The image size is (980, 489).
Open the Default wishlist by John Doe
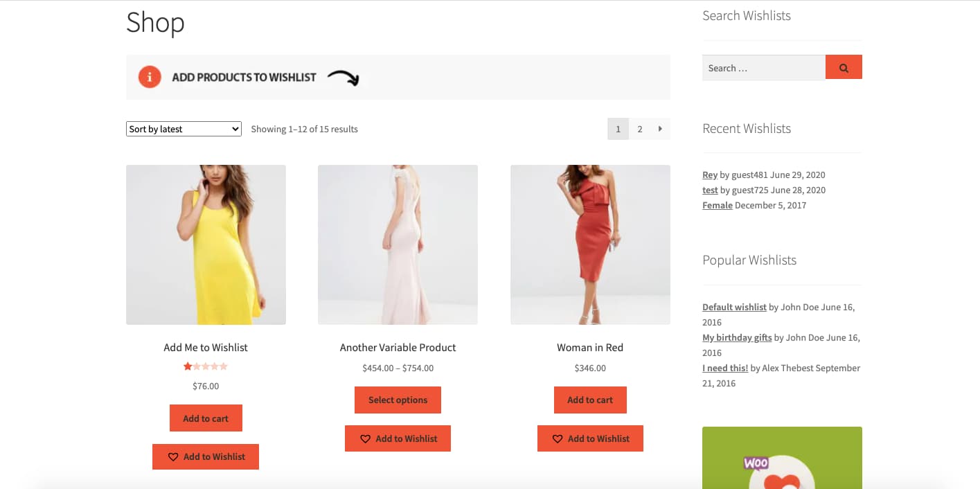(734, 307)
